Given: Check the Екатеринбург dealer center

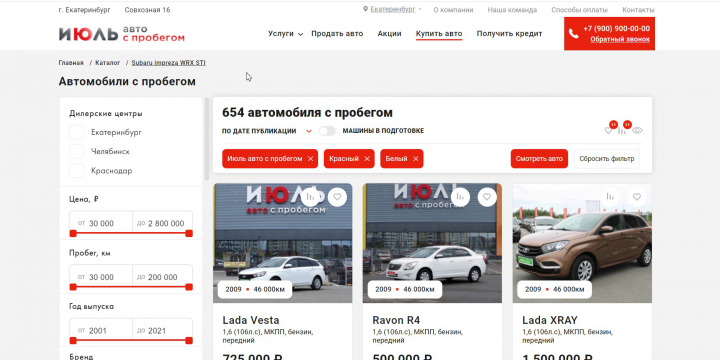Looking at the screenshot, I should [77, 132].
